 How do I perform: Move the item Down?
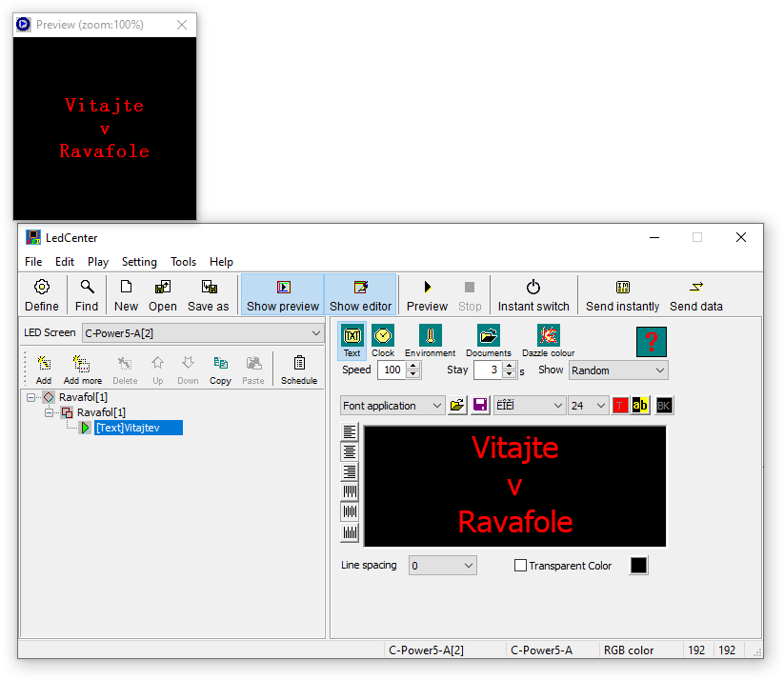pyautogui.click(x=188, y=370)
